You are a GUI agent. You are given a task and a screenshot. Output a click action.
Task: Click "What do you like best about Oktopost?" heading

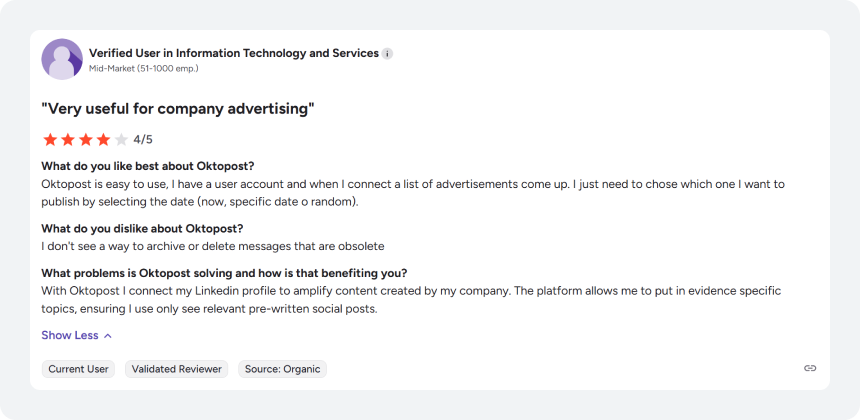[148, 166]
